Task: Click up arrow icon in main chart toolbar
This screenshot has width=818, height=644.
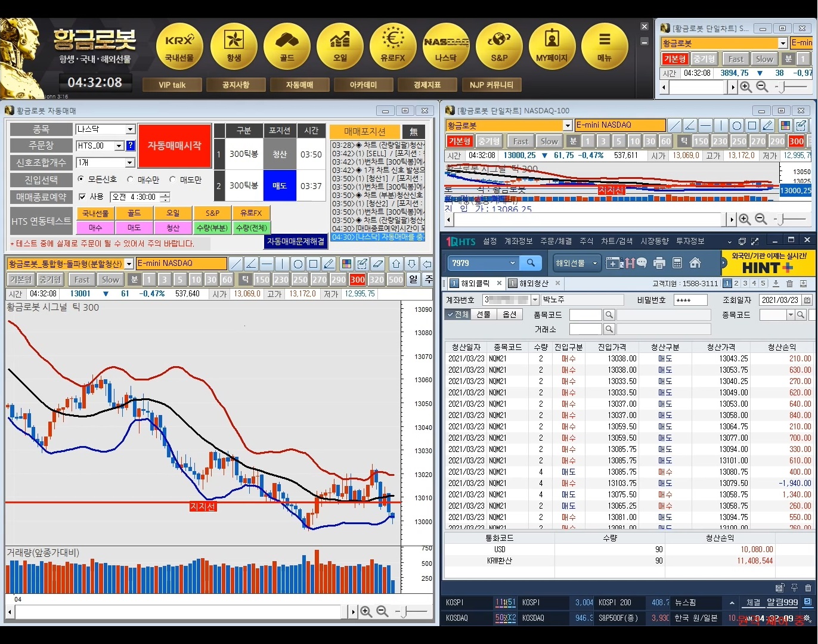Action: point(396,264)
